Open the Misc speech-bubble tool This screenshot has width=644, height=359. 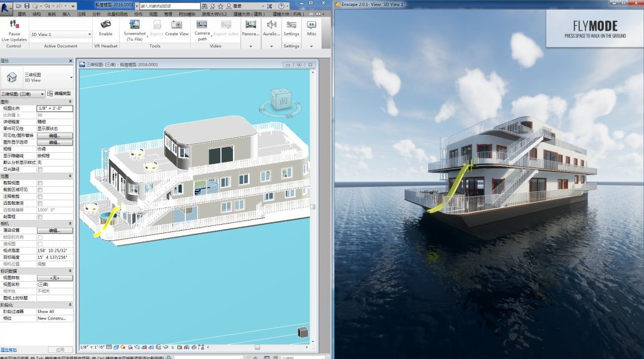312,24
